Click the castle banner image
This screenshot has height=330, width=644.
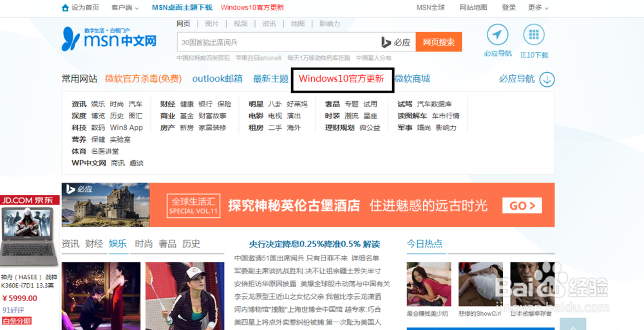pos(106,205)
